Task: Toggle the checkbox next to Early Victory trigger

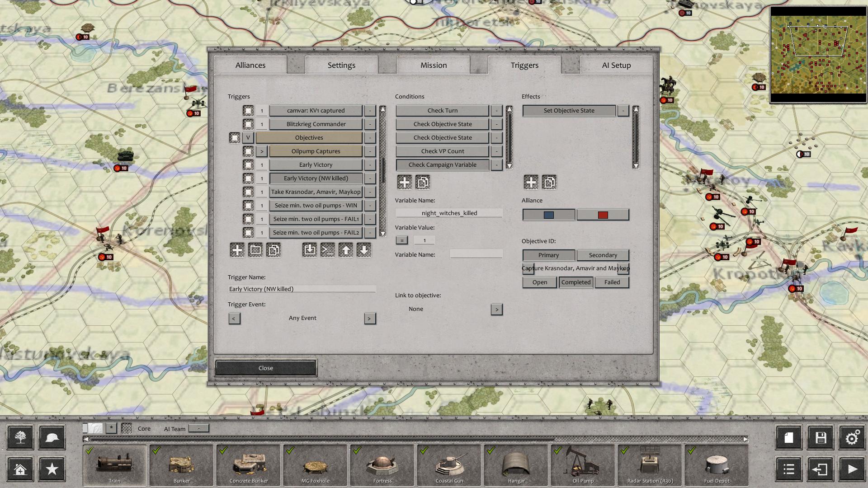Action: tap(248, 164)
